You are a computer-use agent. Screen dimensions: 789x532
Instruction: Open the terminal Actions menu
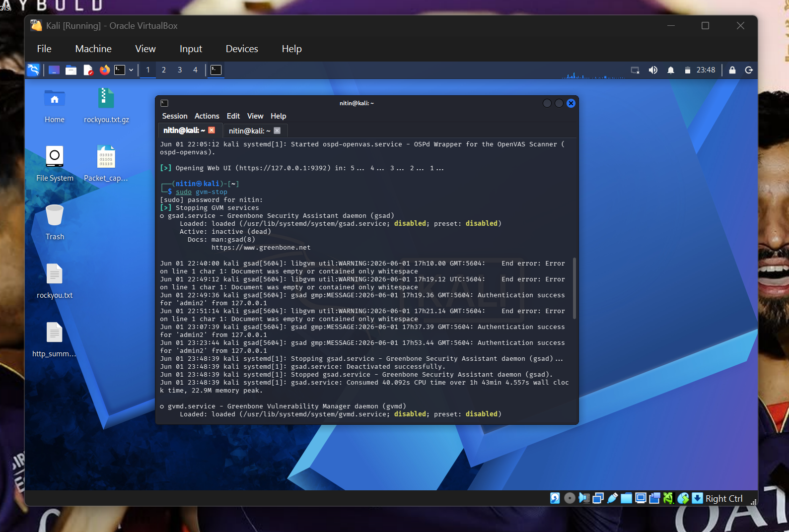pyautogui.click(x=207, y=116)
